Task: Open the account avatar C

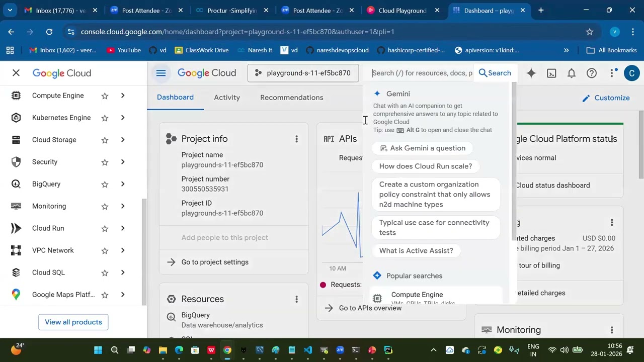Action: (632, 73)
